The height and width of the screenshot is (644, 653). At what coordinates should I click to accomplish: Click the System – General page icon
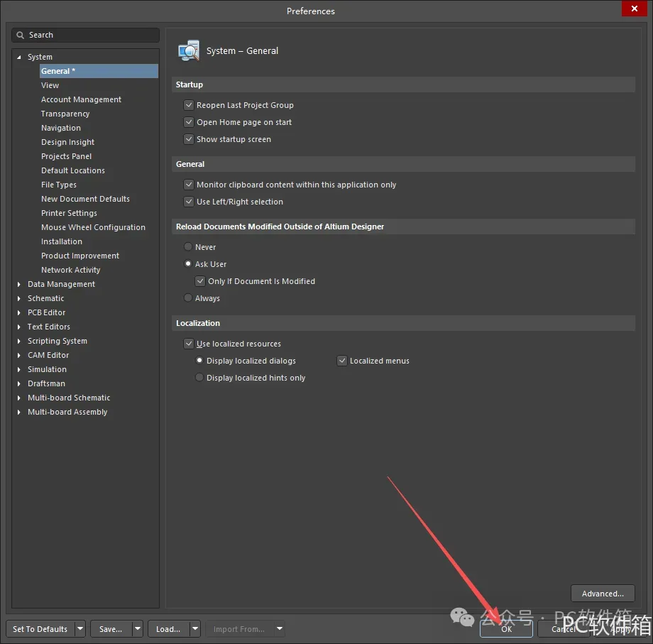(x=189, y=51)
